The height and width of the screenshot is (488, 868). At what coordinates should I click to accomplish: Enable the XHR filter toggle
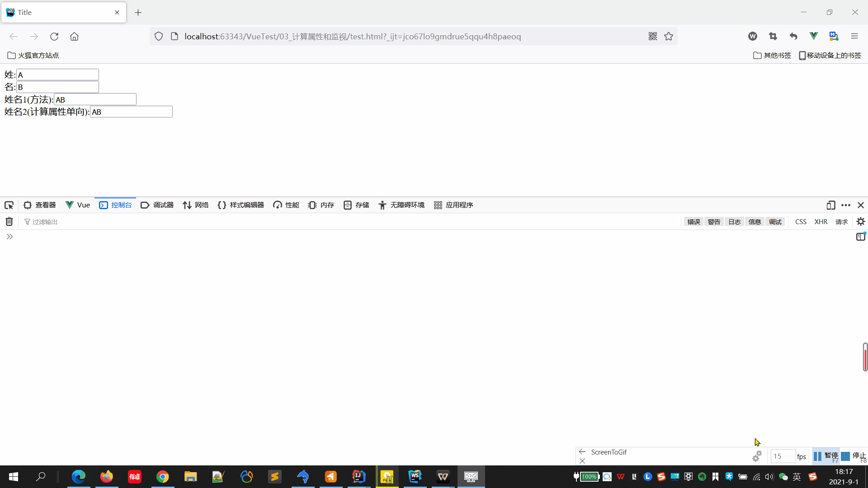[821, 222]
